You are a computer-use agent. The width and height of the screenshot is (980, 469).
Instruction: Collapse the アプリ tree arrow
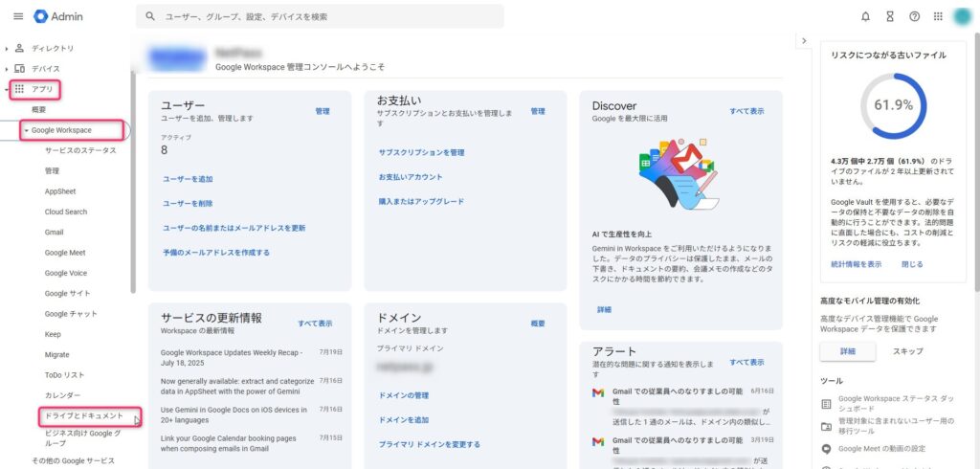point(7,89)
